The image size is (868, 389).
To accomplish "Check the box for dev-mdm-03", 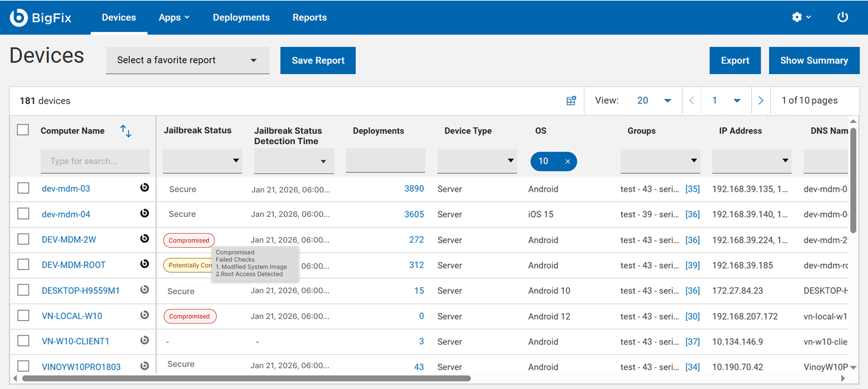I will (x=23, y=188).
